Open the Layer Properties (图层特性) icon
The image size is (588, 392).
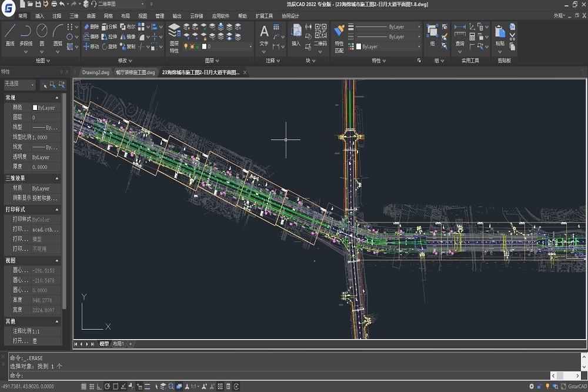pos(174,38)
